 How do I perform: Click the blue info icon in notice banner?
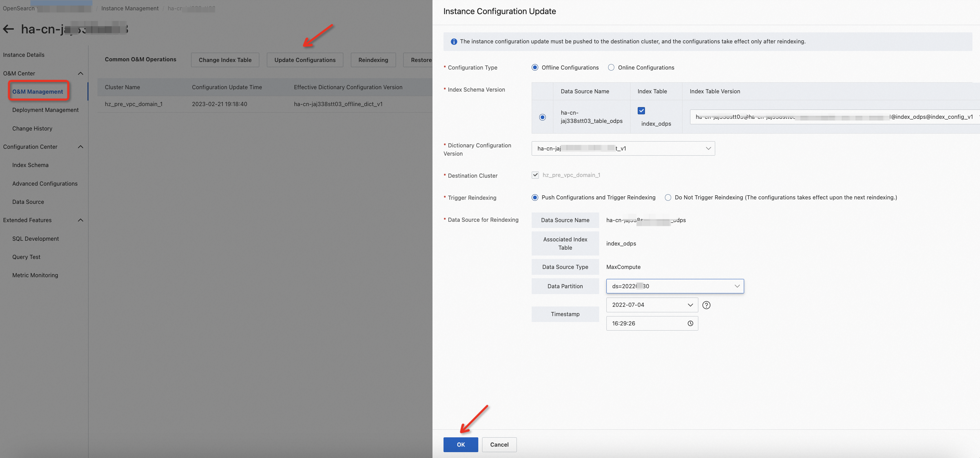click(453, 41)
